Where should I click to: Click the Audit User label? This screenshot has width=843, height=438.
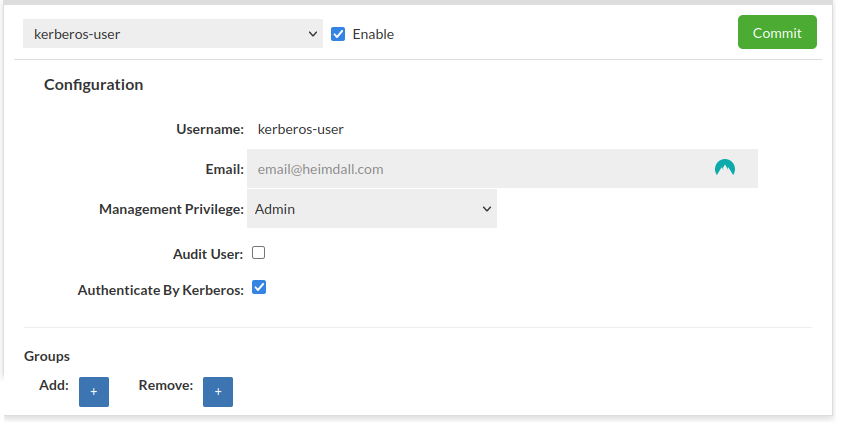(208, 254)
